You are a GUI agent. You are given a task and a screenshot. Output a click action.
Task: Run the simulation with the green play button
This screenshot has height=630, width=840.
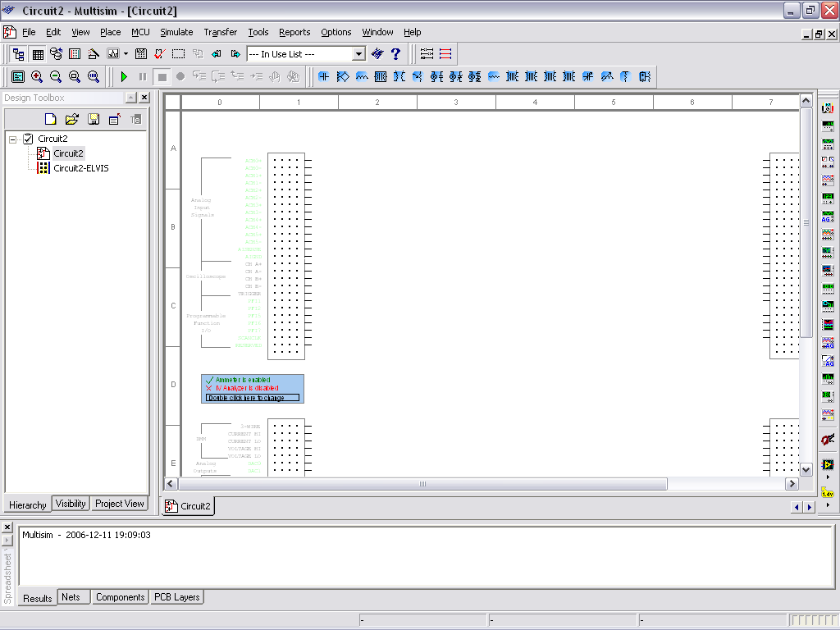(x=124, y=76)
